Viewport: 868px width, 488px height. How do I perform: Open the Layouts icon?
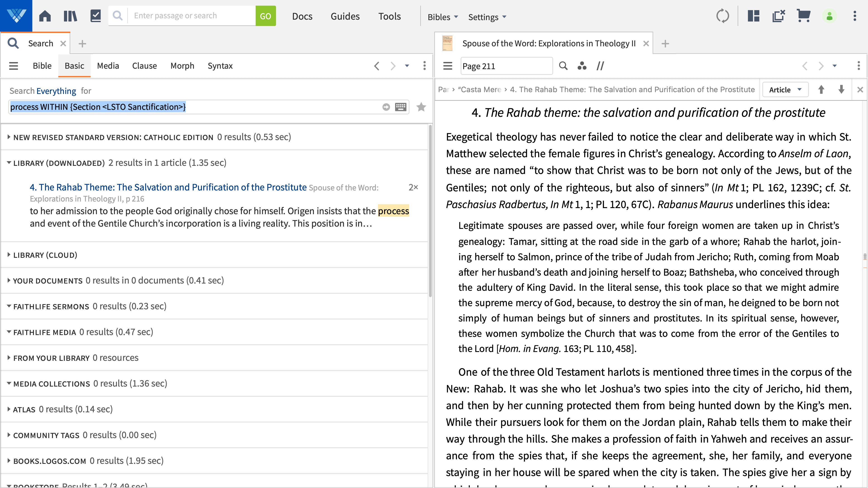click(753, 16)
